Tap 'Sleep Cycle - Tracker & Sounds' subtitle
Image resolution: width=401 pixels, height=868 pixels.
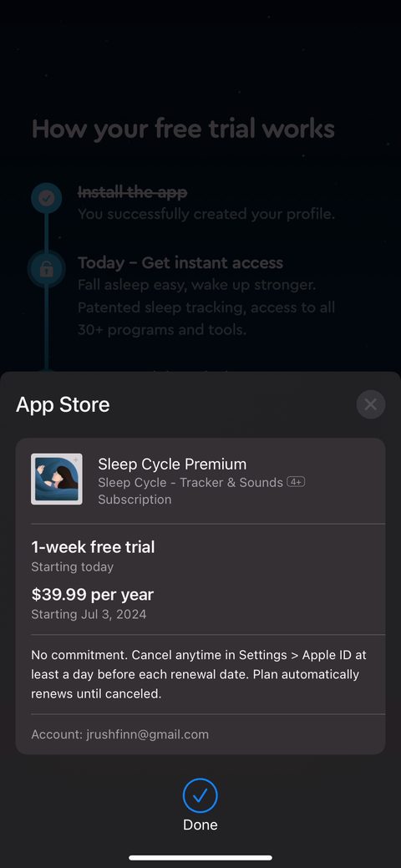(190, 482)
